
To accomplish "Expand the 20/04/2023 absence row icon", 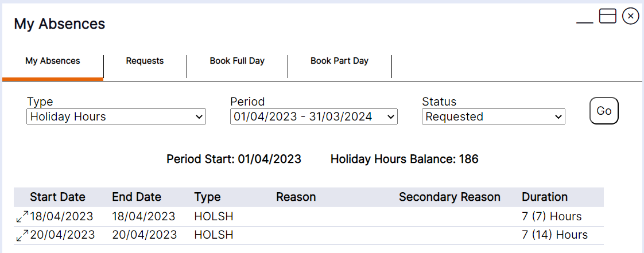I will click(x=22, y=235).
